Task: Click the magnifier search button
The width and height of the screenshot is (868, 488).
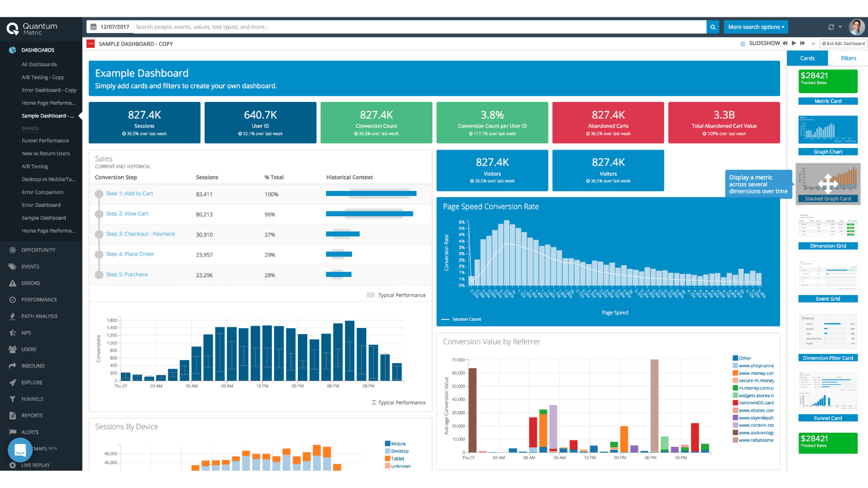Action: click(713, 27)
